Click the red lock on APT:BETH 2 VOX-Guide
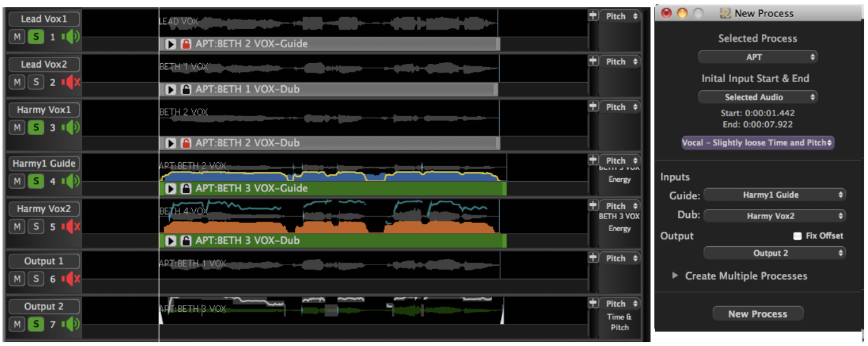Screen dimensions: 868x346 pos(186,44)
